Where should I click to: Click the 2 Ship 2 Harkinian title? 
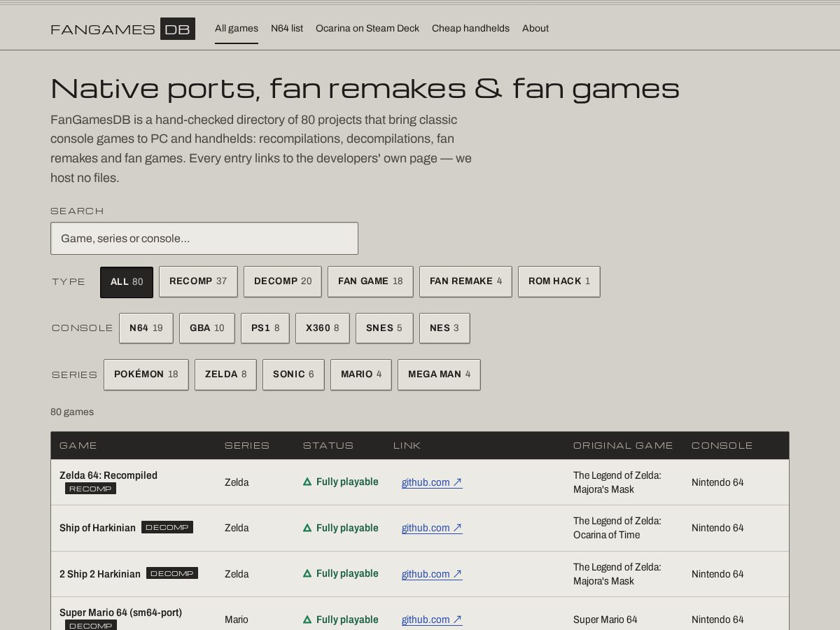pos(100,574)
